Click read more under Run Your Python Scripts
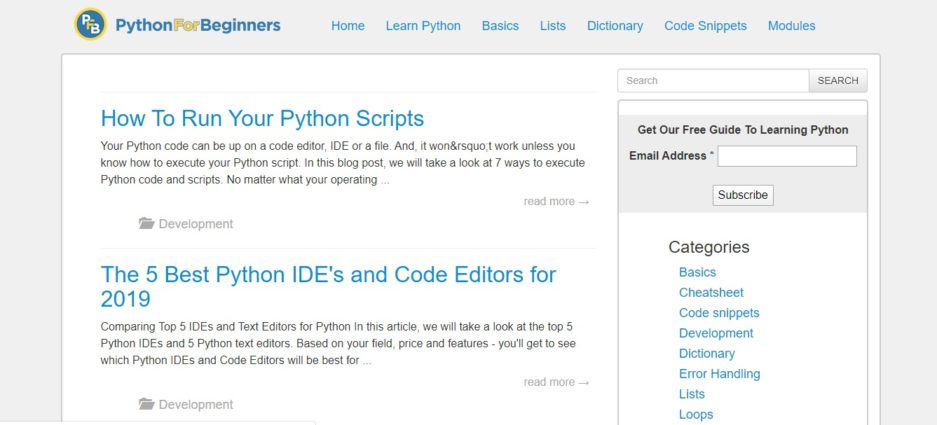Screen dimensions: 937x425 coord(556,201)
